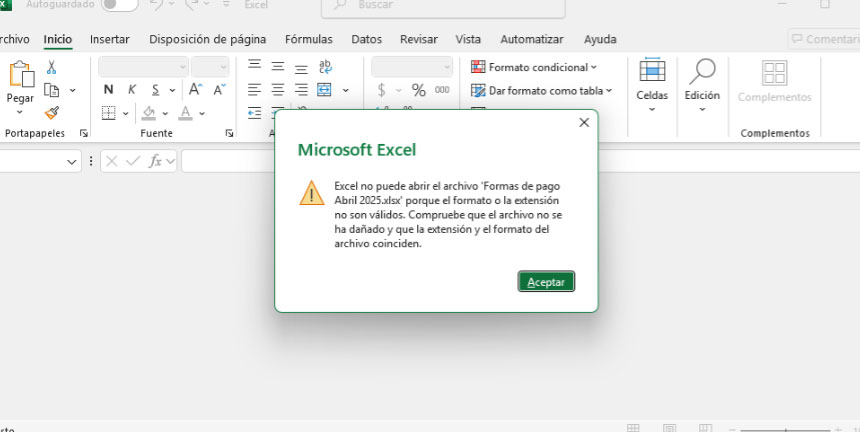
Task: Align text left icon
Action: 254,89
